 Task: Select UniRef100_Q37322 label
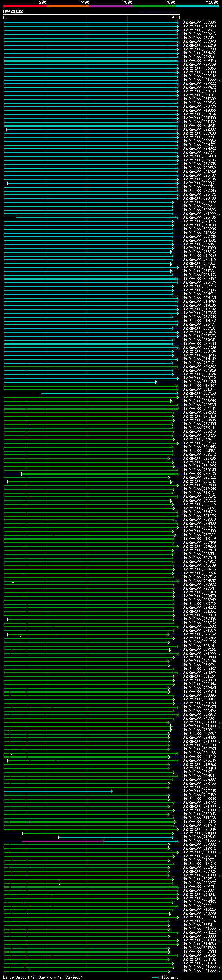coord(199,535)
